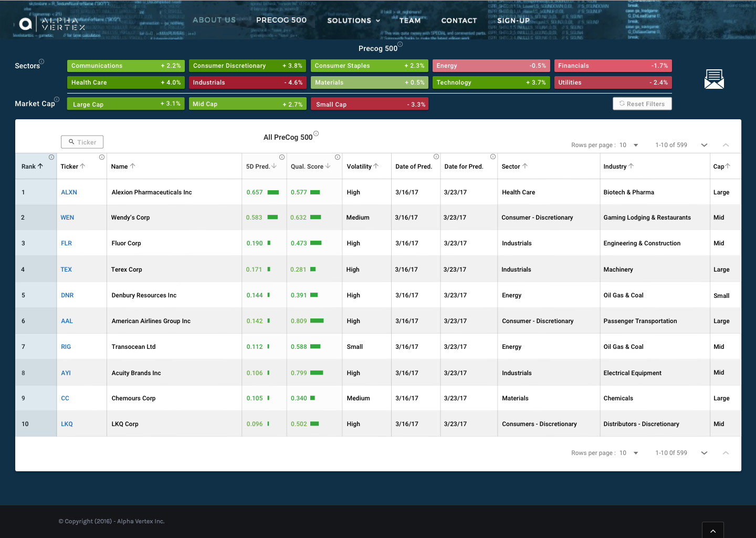
Task: Click the Reset Filters button
Action: click(642, 104)
